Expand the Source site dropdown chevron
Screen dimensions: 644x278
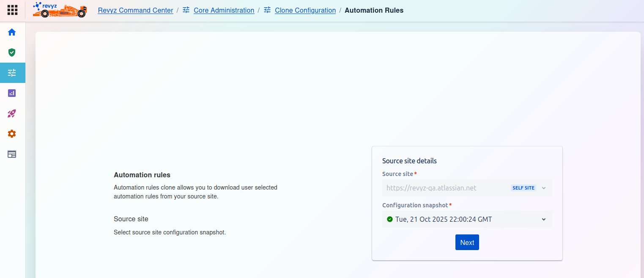pyautogui.click(x=544, y=188)
